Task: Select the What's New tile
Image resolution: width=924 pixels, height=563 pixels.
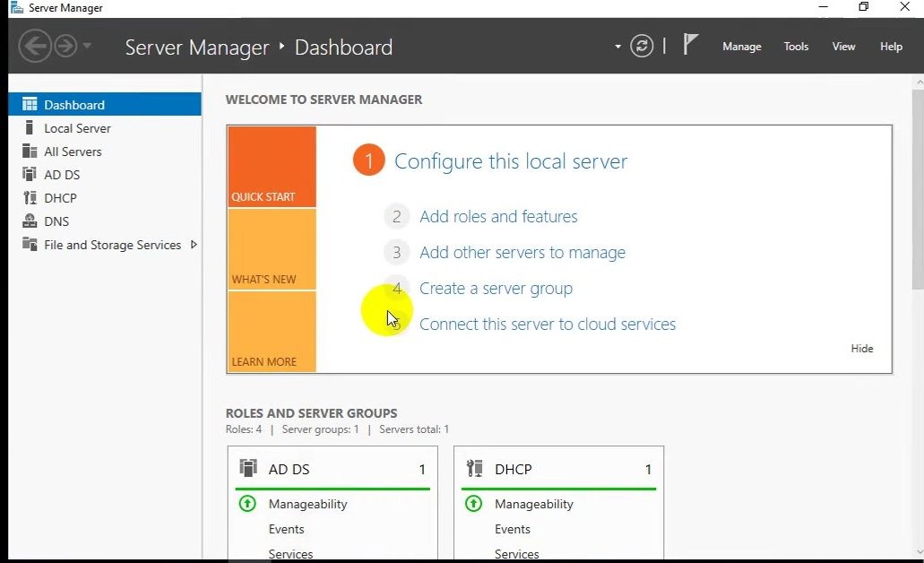Action: click(x=272, y=249)
